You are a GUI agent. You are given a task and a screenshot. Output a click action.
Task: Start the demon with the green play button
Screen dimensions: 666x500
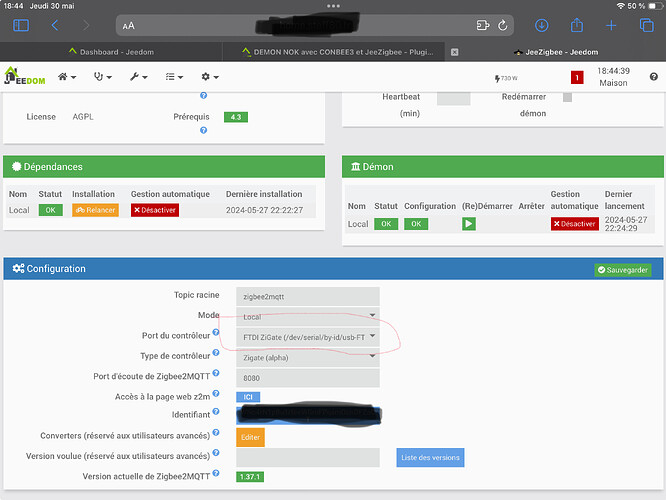[468, 224]
